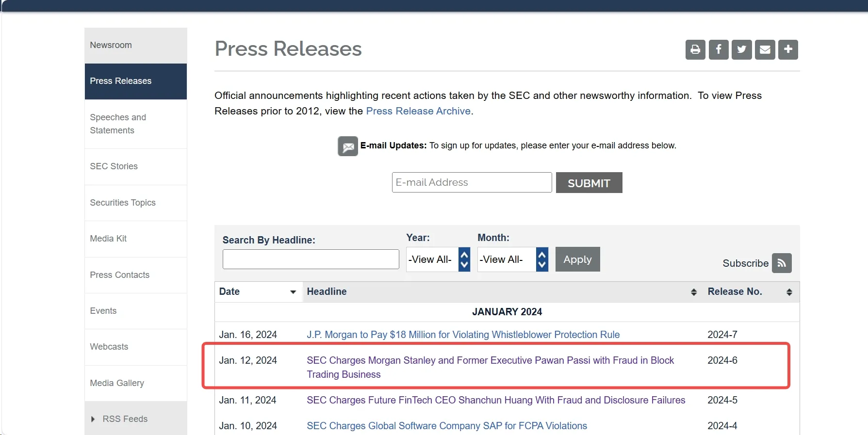
Task: Sort by Release No. column arrows
Action: point(789,292)
